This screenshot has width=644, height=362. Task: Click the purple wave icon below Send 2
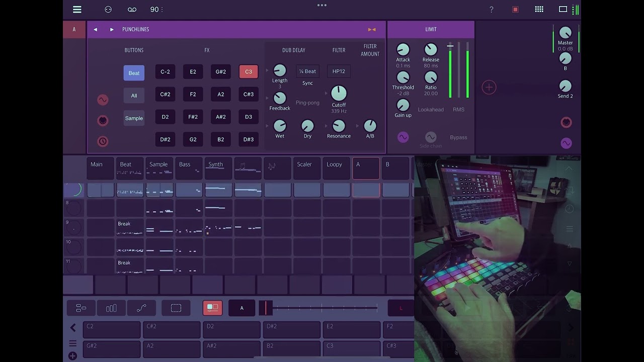(566, 144)
